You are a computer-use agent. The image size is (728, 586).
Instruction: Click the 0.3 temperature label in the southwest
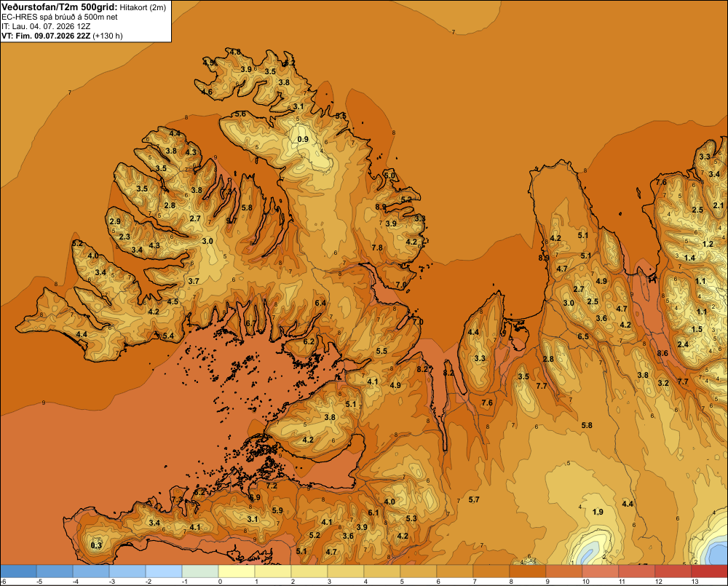[96, 545]
